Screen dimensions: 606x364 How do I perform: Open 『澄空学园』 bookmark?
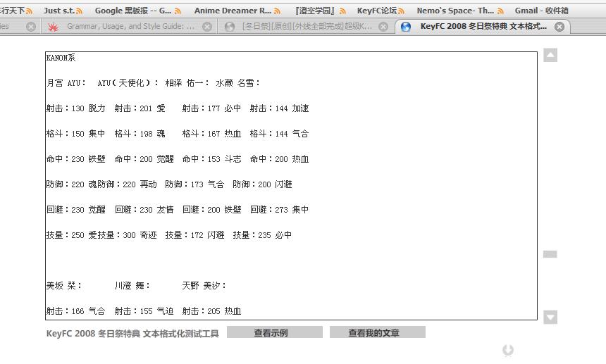(315, 11)
